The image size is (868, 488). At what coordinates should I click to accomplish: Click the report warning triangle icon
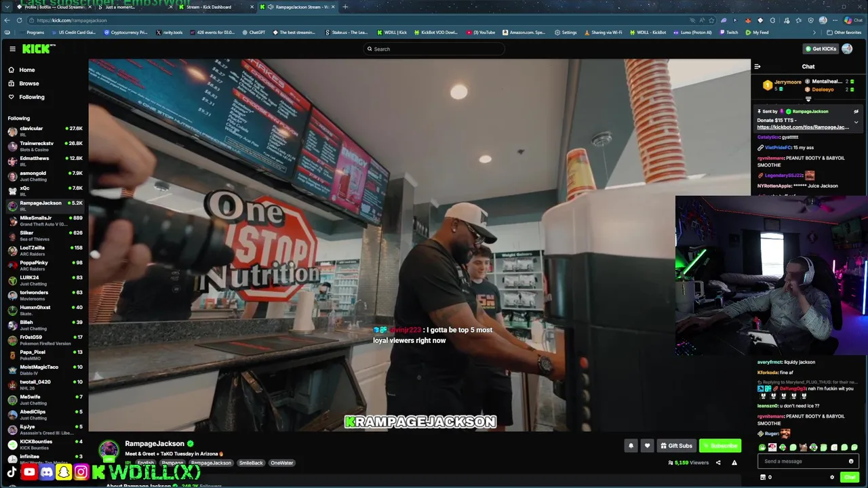734,463
